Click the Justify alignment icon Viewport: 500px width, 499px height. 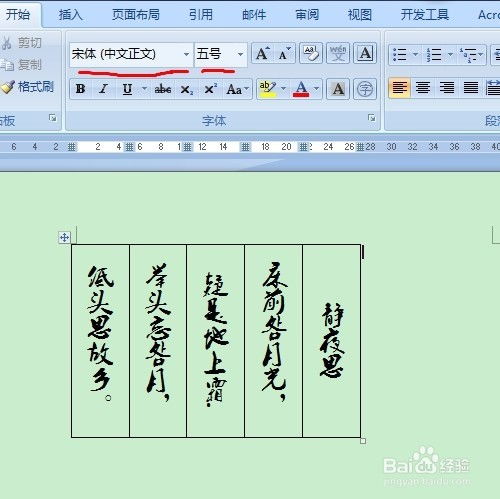(x=471, y=88)
